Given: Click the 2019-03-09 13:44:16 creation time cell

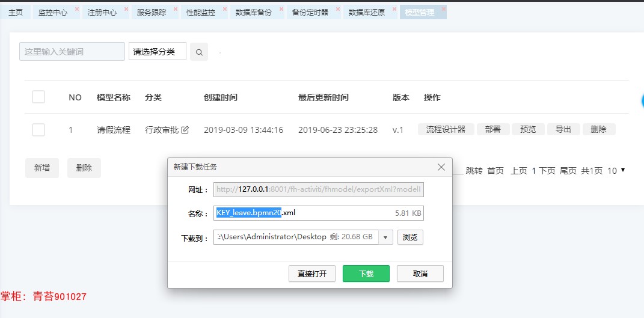Looking at the screenshot, I should tap(244, 130).
